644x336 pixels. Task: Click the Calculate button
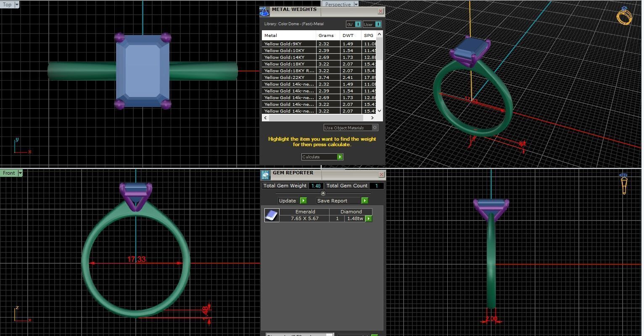click(322, 157)
